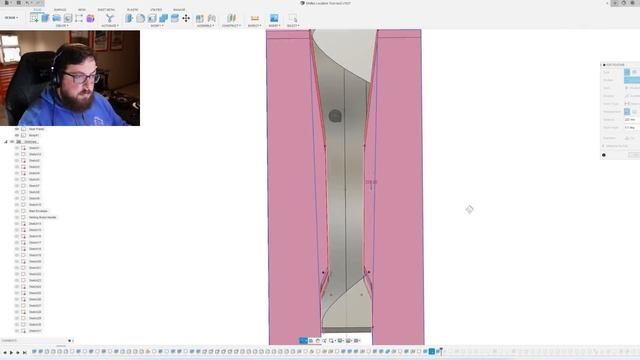
Task: Open the Inspect dropdown menu
Action: click(x=255, y=26)
